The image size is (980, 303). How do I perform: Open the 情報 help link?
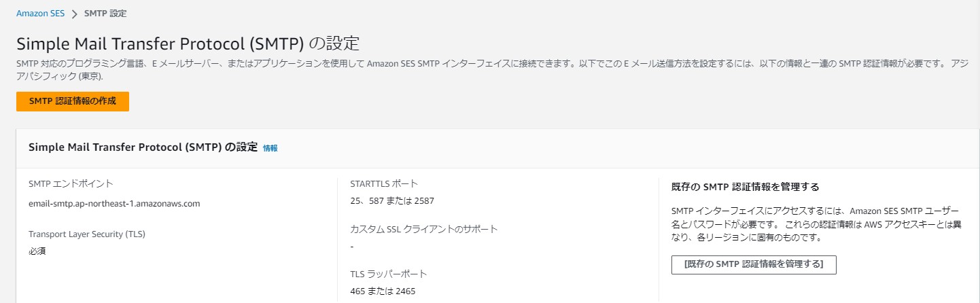[x=270, y=147]
